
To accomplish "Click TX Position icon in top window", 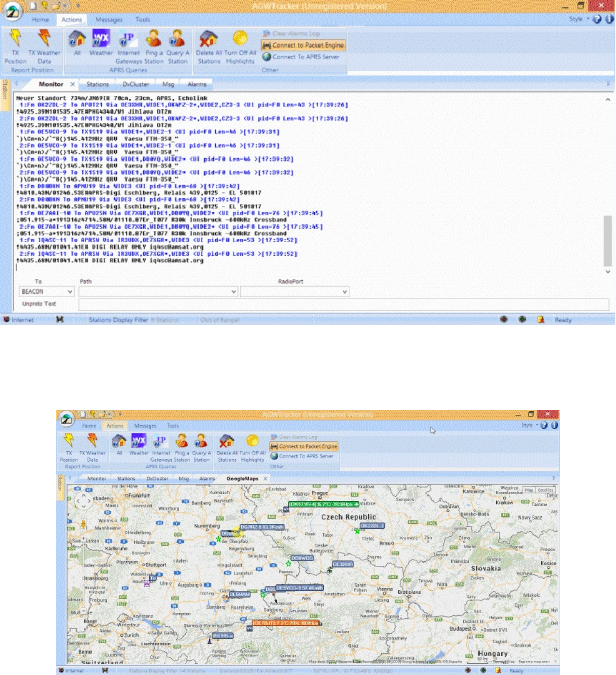I will pos(15,38).
